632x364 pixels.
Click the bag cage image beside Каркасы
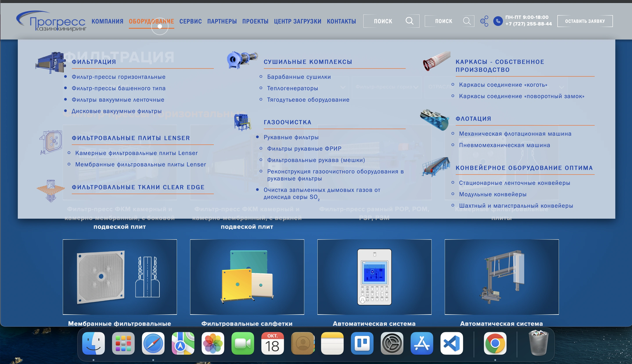436,61
